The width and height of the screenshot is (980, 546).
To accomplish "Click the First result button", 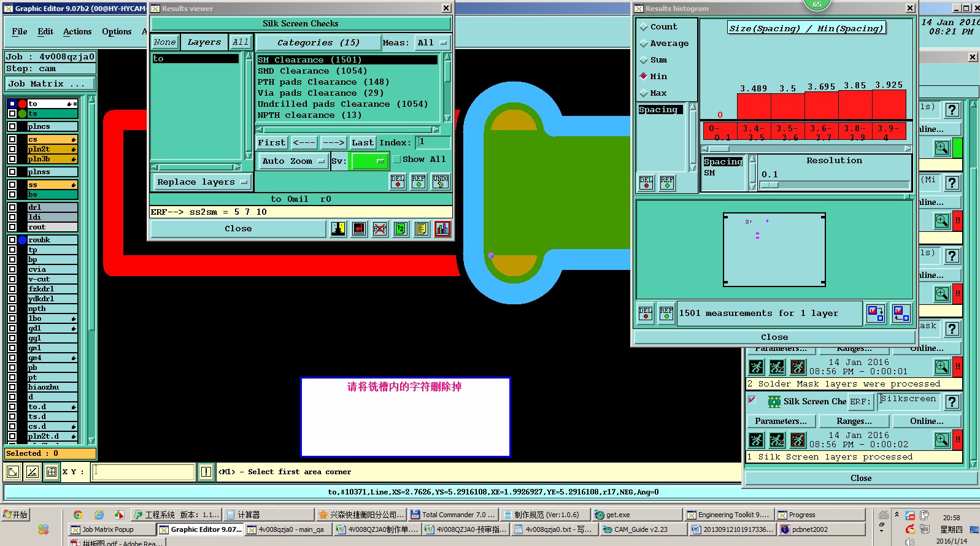I will point(272,142).
